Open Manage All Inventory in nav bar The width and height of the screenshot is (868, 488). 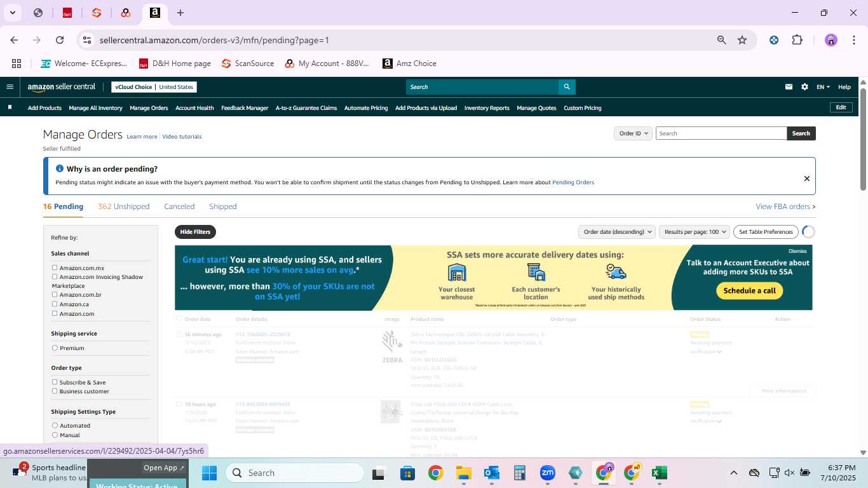[x=95, y=108]
